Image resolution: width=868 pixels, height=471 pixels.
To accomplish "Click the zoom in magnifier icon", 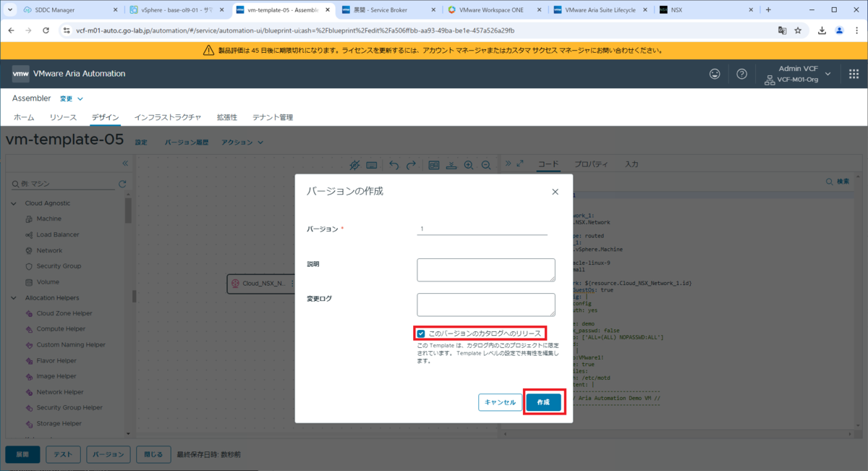I will tap(469, 165).
